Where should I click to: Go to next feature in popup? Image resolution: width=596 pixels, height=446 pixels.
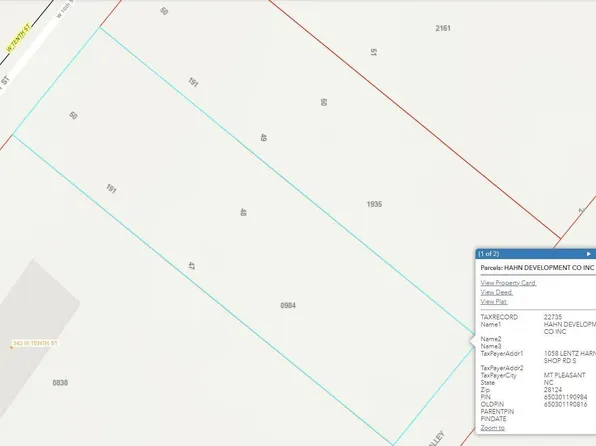[x=588, y=254]
